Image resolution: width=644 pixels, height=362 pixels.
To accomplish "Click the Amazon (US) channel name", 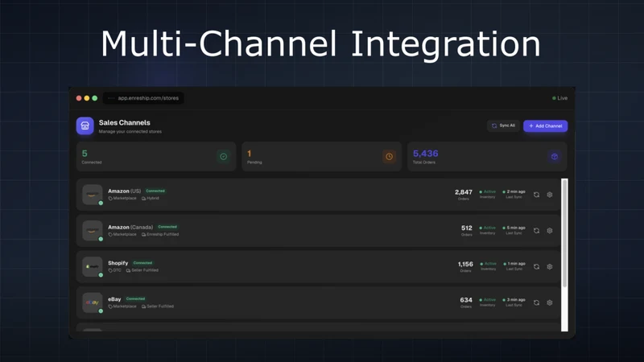I will point(125,191).
